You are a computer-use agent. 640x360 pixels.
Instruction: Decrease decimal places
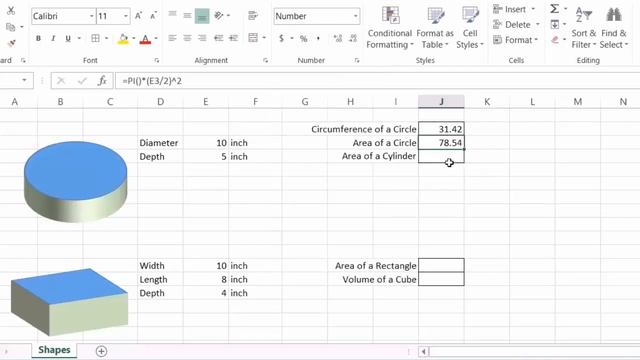point(353,38)
